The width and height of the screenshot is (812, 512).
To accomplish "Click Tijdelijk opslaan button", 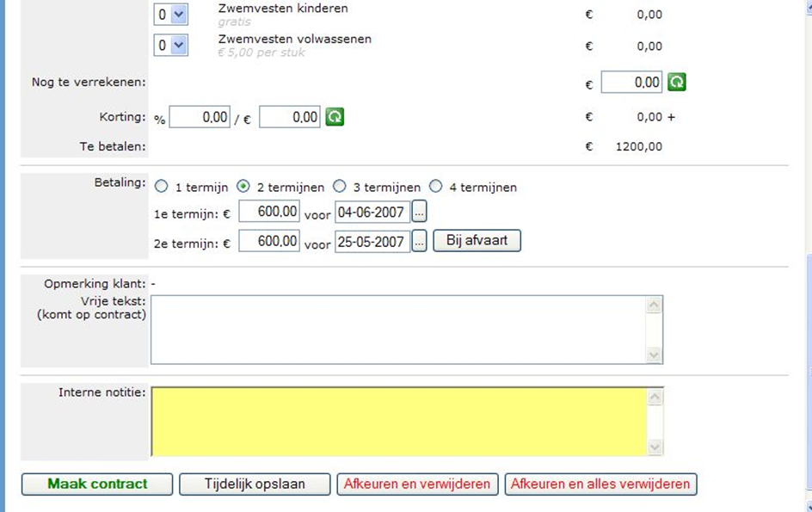I will pyautogui.click(x=255, y=484).
